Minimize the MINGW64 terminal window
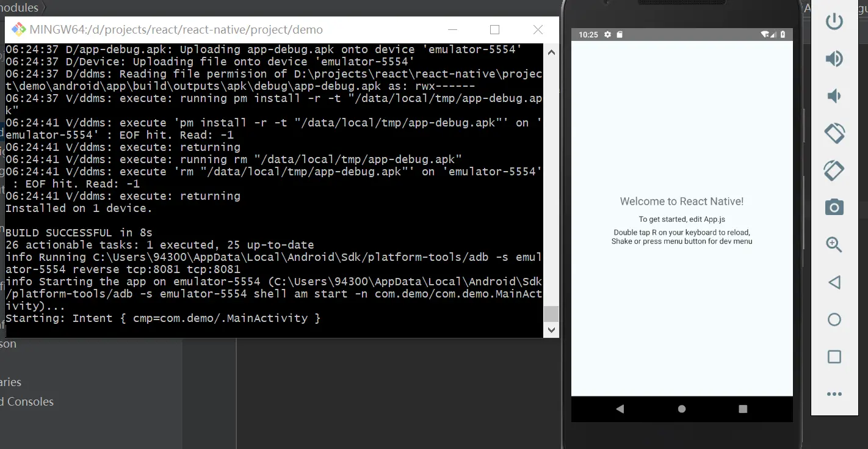Viewport: 868px width, 449px height. coord(452,29)
